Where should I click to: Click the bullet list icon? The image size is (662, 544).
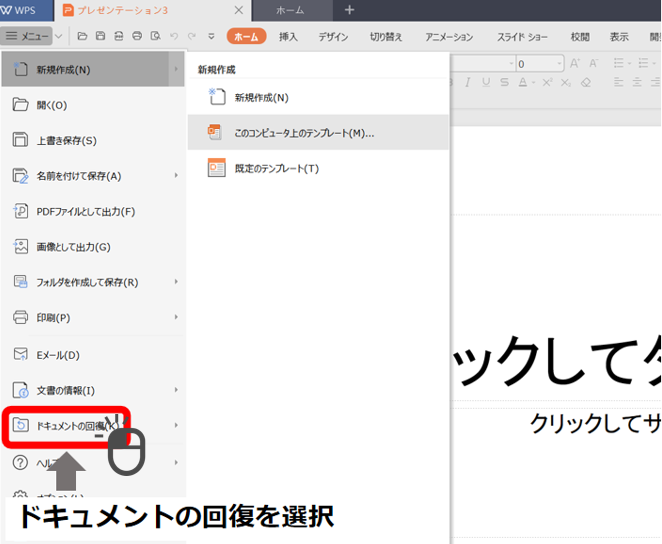[619, 63]
